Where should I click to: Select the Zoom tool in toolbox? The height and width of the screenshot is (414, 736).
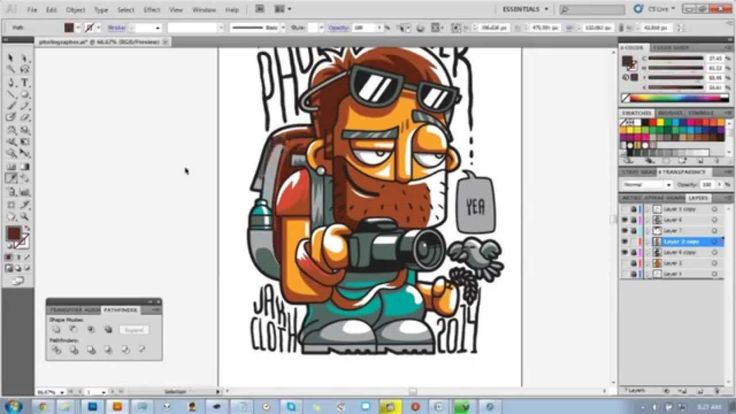[25, 217]
